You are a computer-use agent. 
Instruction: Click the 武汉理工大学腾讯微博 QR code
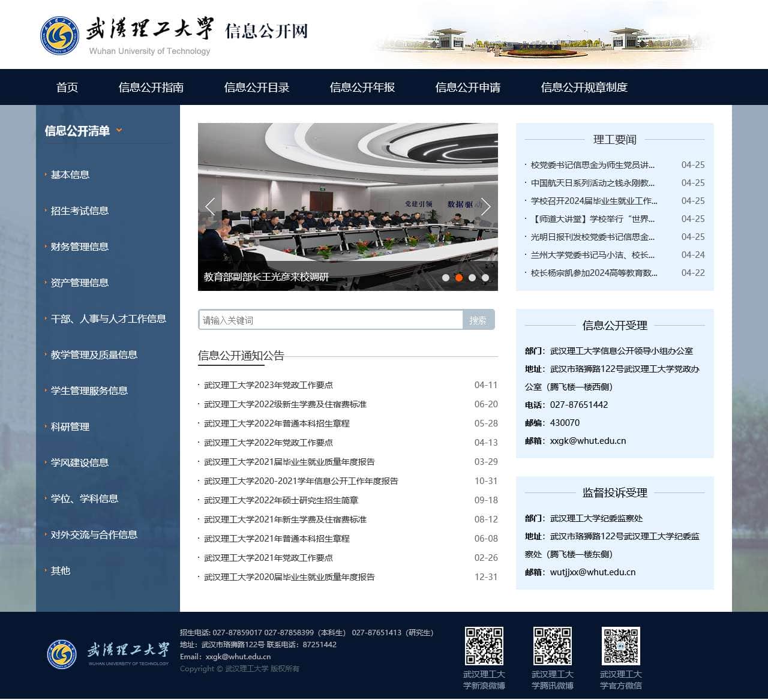[553, 646]
